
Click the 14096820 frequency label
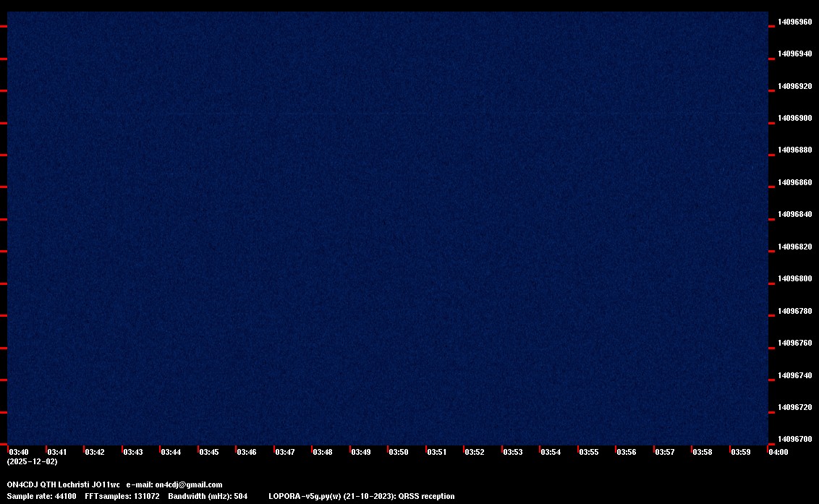coord(795,247)
